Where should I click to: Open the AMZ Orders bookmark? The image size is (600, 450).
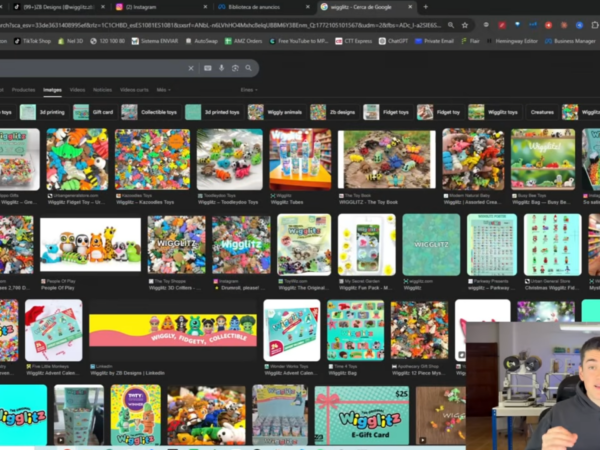tap(243, 41)
